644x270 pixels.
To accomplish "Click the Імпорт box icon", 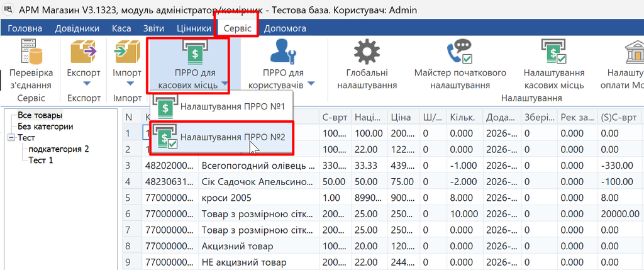I will tap(127, 52).
